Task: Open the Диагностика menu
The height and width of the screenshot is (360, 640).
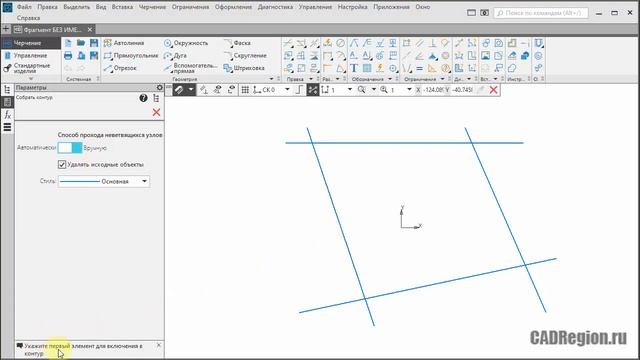Action: (x=275, y=7)
